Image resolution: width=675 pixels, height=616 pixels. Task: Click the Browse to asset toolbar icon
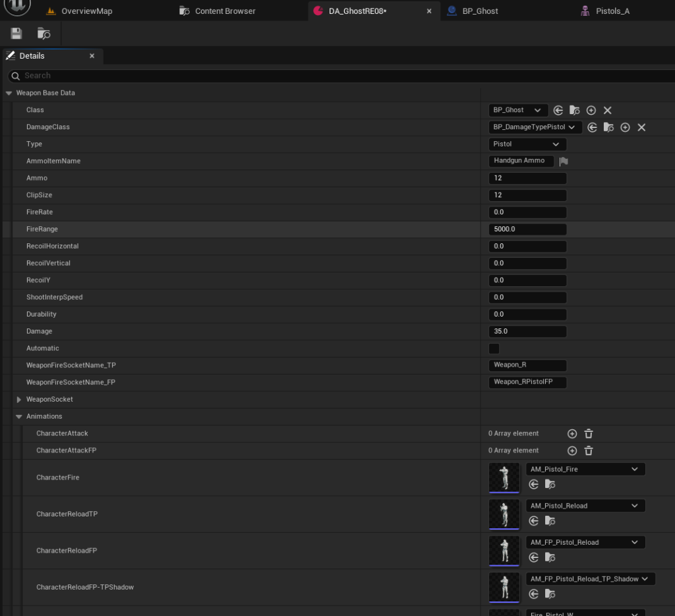click(44, 34)
